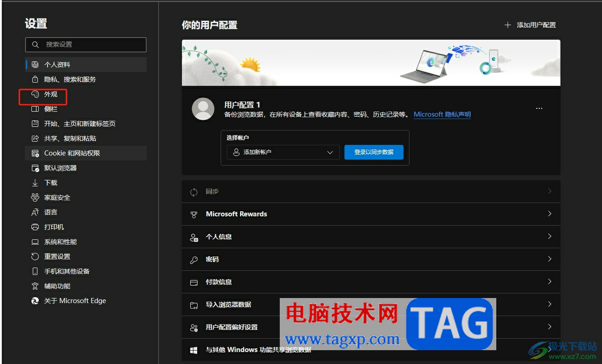The height and width of the screenshot is (364, 602).
Task: Open 共享、复制和粘贴 via its share icon
Action: tap(35, 138)
